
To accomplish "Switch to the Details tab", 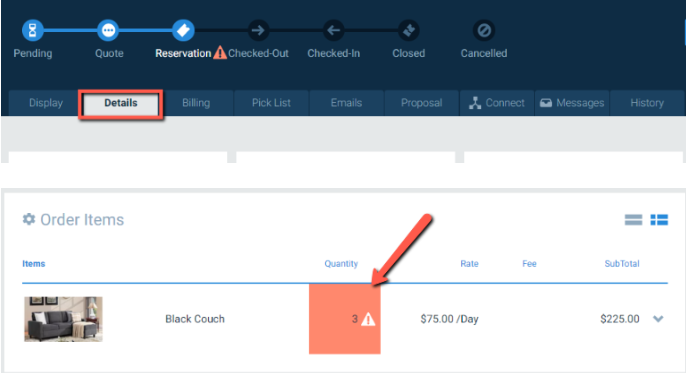I will 120,103.
